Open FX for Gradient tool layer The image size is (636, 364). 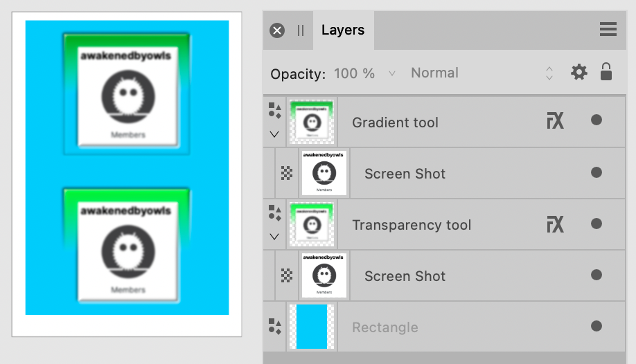[554, 122]
